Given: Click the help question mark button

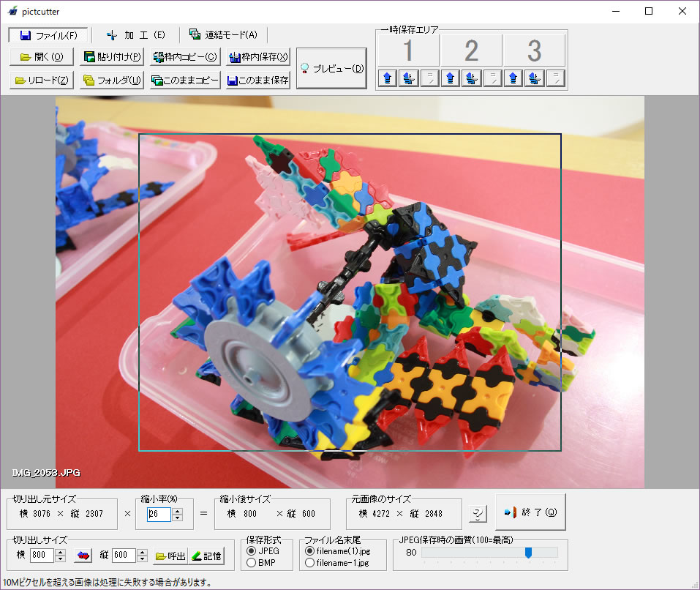Looking at the screenshot, I should [478, 514].
